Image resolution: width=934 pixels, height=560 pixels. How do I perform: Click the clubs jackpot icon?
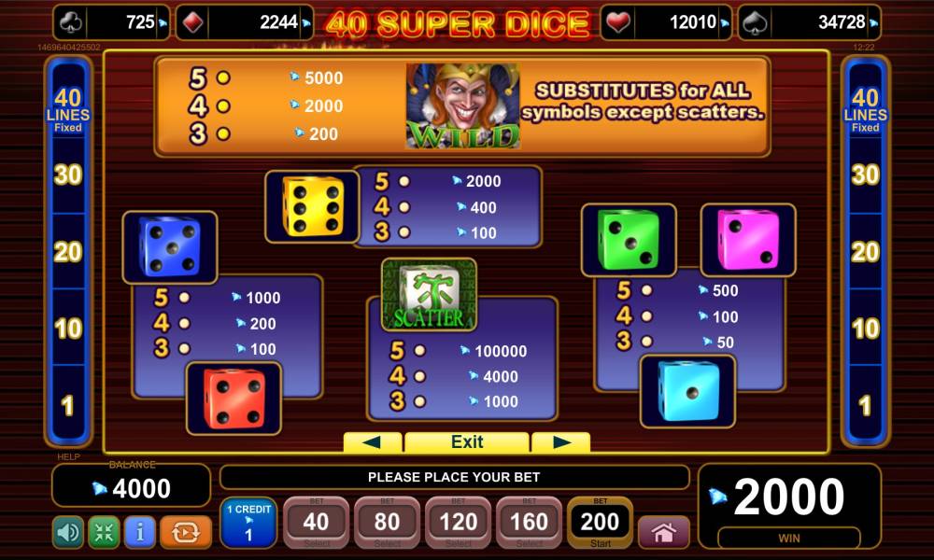(70, 22)
